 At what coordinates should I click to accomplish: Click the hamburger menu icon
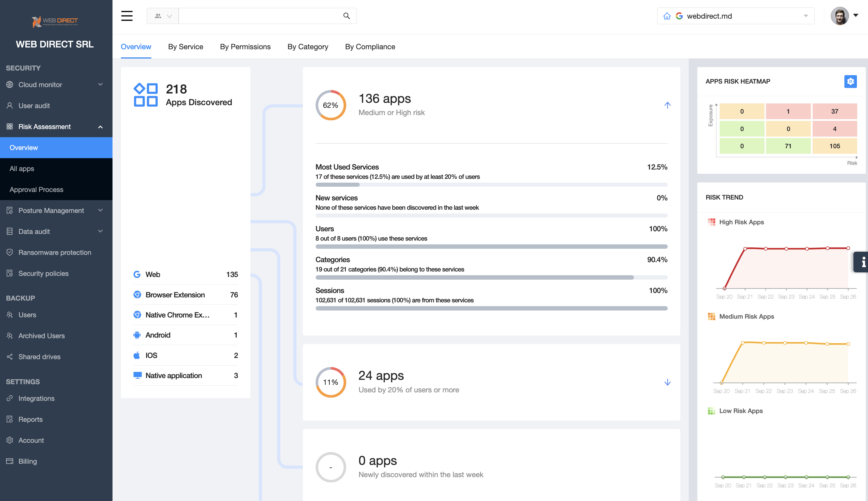(127, 16)
